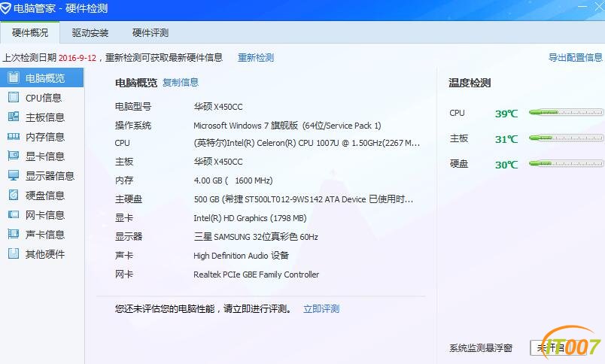Switch to the 硬件评测 tab

tap(150, 33)
